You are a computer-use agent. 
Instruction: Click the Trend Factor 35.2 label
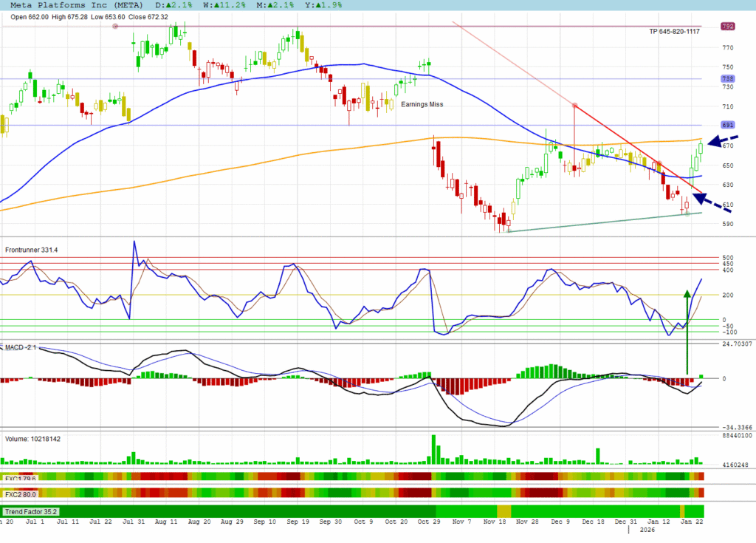pos(30,511)
